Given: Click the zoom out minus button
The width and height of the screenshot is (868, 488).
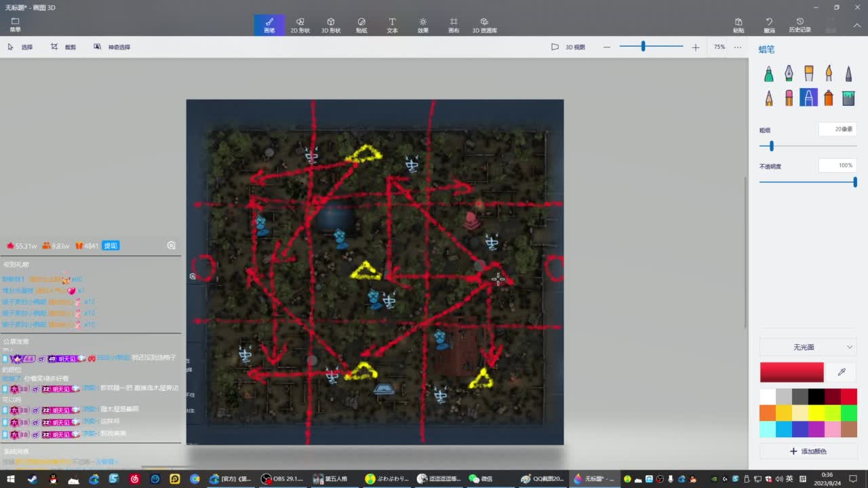Looking at the screenshot, I should tap(607, 47).
